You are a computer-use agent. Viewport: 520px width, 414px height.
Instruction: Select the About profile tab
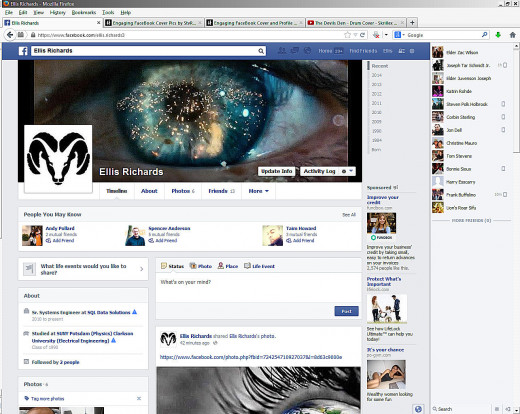(149, 191)
